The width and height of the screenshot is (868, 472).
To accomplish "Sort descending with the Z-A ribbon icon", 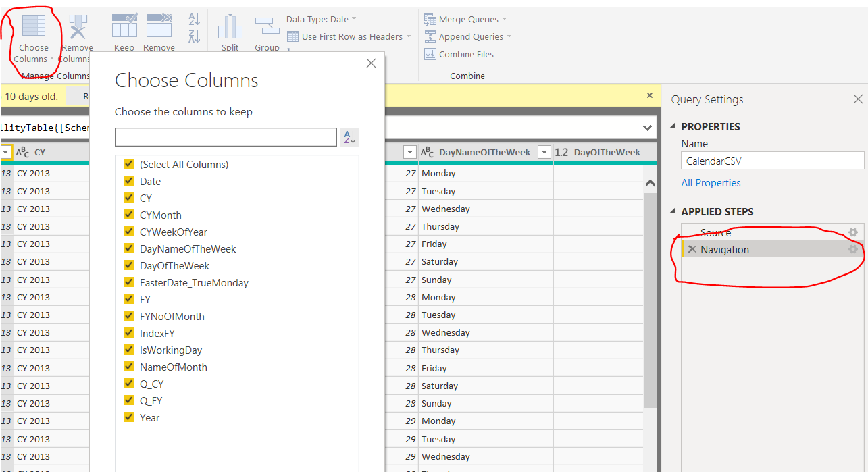I will pos(195,36).
